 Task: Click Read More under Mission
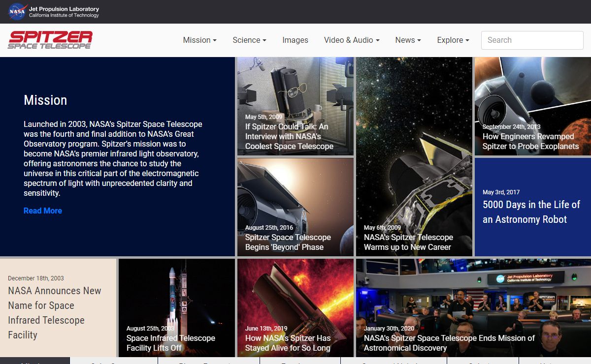click(x=43, y=211)
